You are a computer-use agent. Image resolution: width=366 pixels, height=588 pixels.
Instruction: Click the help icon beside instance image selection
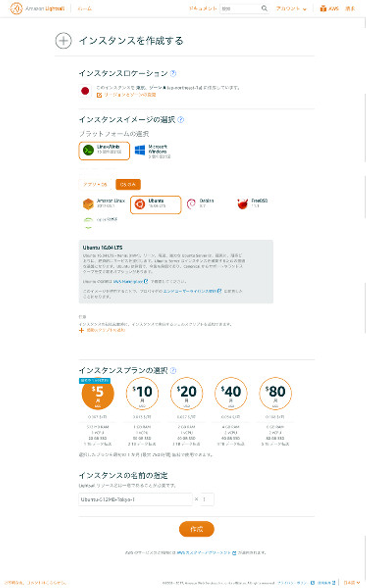point(181,120)
